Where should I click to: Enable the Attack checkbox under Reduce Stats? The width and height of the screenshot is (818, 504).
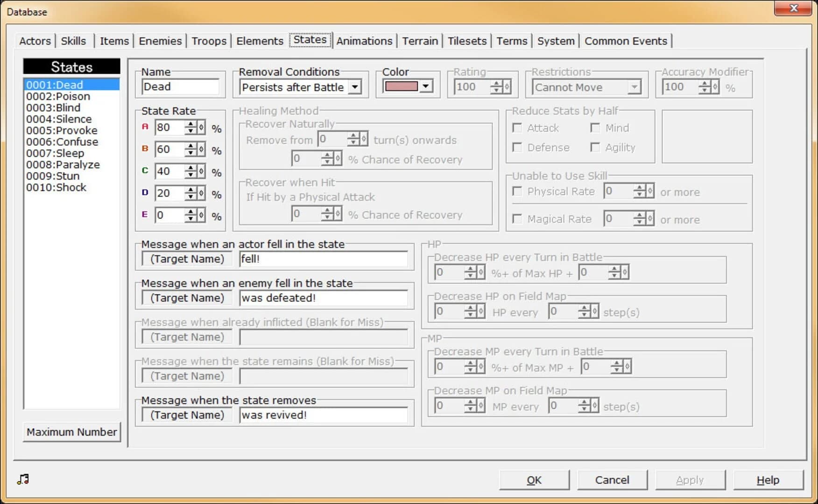[x=517, y=128]
